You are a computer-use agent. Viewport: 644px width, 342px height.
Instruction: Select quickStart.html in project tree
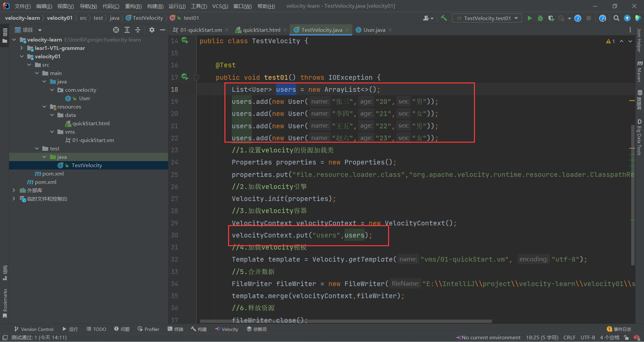tap(91, 123)
